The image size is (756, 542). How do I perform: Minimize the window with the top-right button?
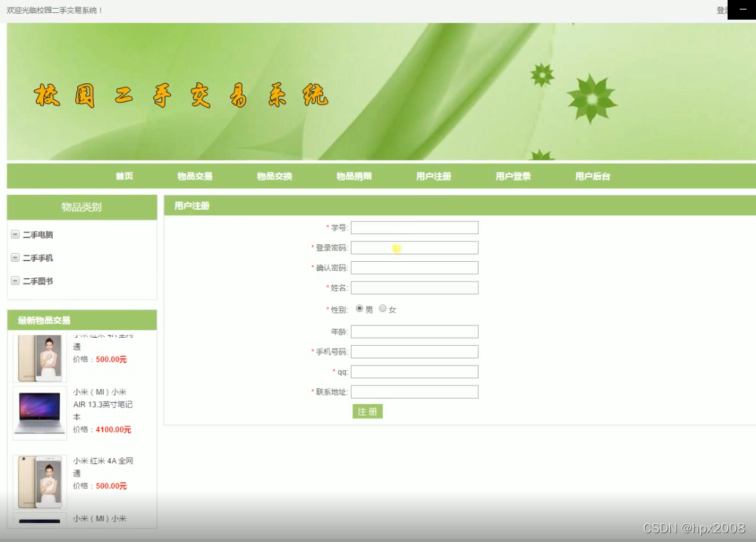[742, 9]
